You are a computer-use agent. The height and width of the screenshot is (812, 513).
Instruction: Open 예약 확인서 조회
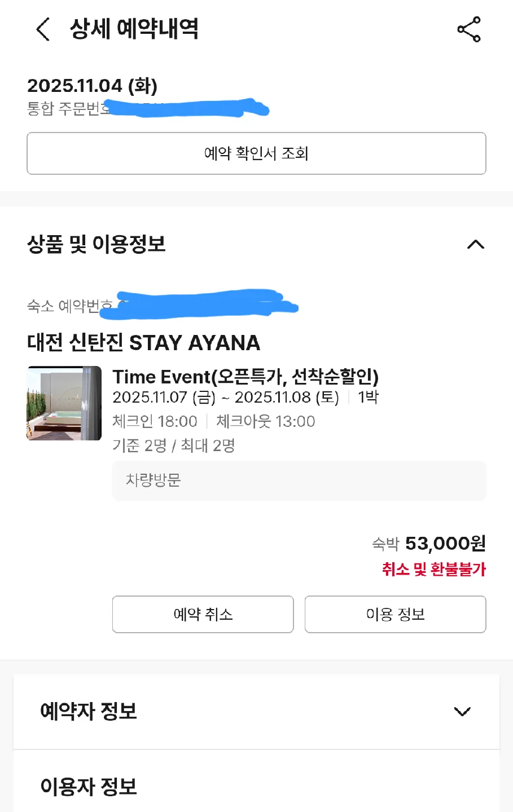pos(256,153)
